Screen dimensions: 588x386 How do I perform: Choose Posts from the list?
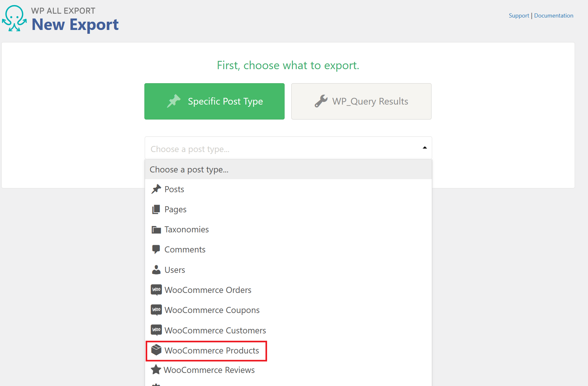click(x=288, y=189)
